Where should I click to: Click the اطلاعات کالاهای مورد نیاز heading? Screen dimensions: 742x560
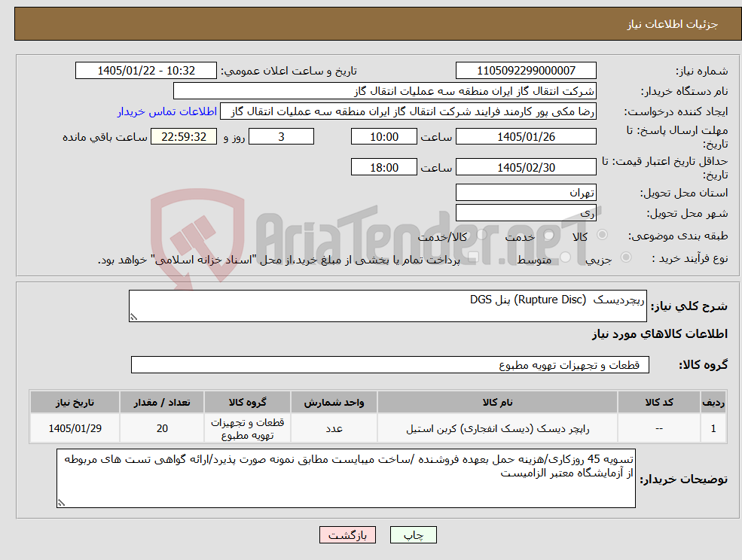point(660,334)
